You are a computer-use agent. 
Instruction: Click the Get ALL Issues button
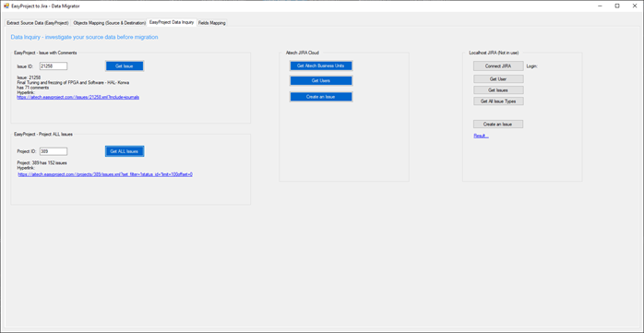pos(125,151)
